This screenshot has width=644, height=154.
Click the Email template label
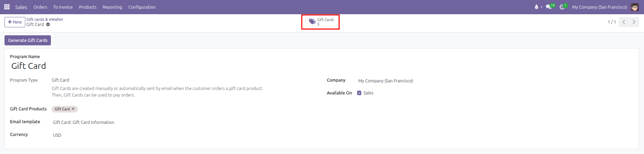pyautogui.click(x=25, y=121)
